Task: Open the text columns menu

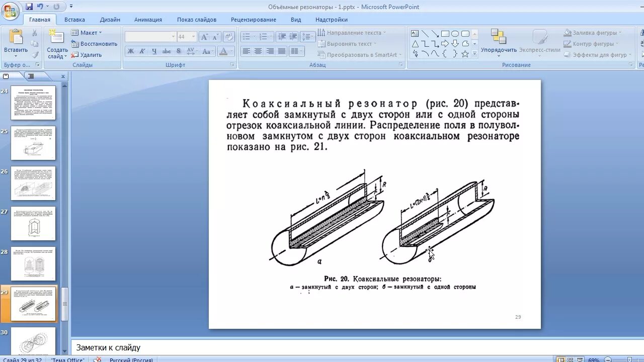Action: (x=296, y=51)
